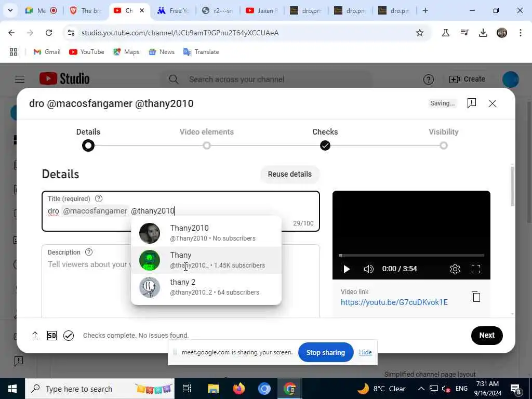Go to the Details step

click(x=88, y=139)
